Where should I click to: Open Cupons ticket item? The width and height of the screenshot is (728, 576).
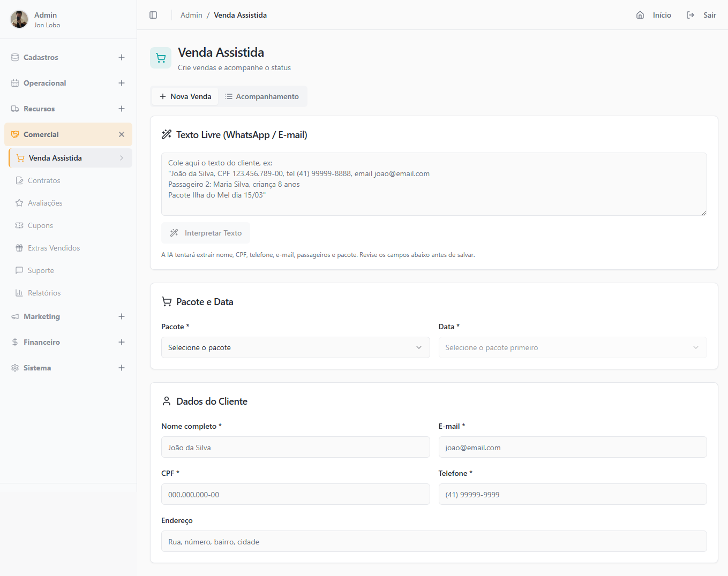[40, 225]
